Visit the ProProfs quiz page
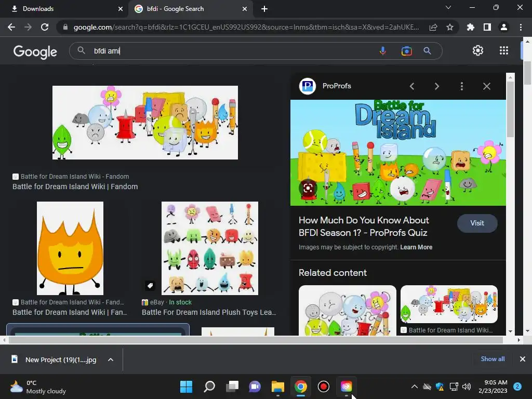This screenshot has height=399, width=532. pyautogui.click(x=477, y=223)
